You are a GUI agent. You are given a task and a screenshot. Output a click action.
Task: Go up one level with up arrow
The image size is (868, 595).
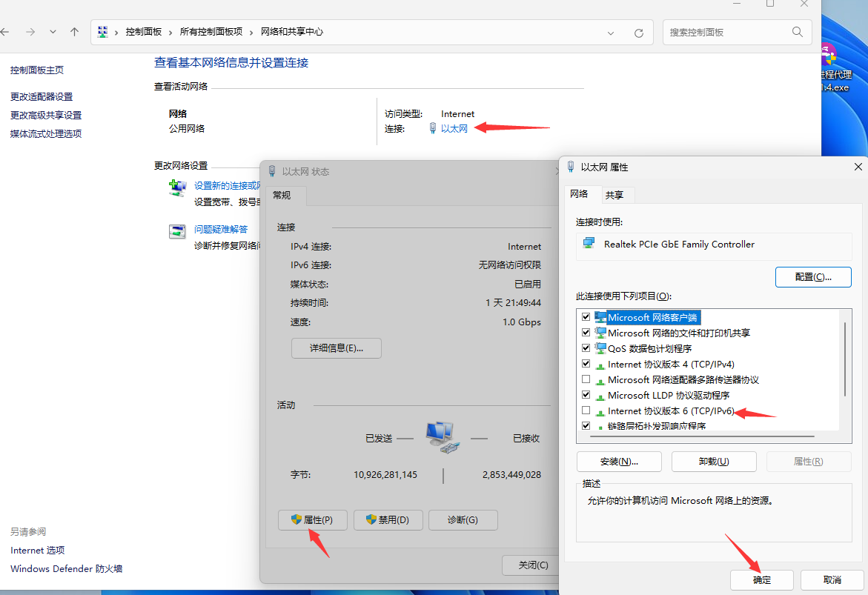[74, 32]
